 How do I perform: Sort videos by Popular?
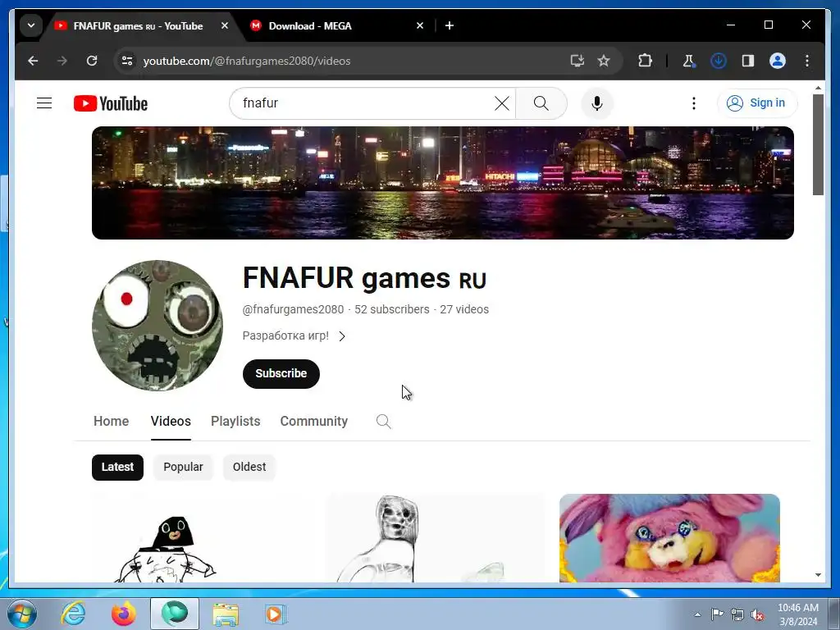(183, 467)
